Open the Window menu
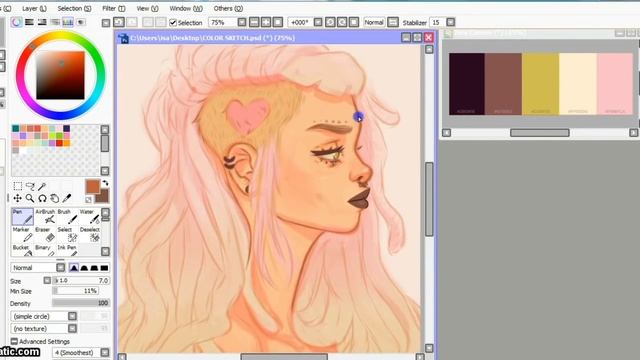640x360 pixels. pyautogui.click(x=186, y=8)
